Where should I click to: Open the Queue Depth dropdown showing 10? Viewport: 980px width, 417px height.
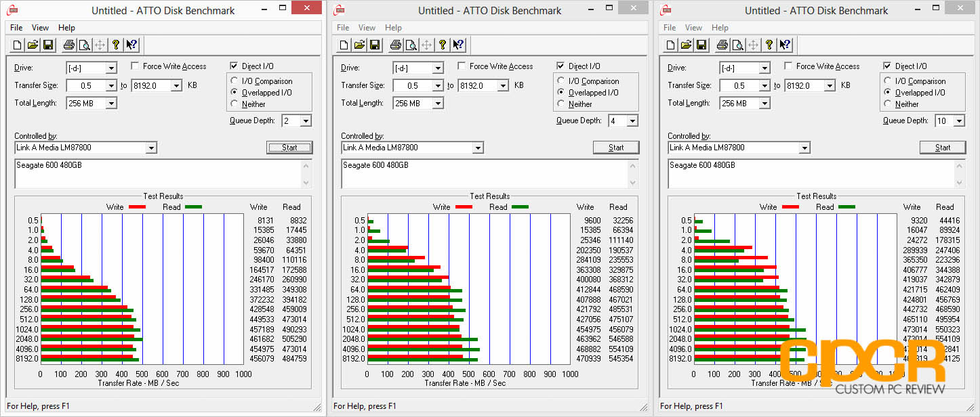pyautogui.click(x=959, y=120)
